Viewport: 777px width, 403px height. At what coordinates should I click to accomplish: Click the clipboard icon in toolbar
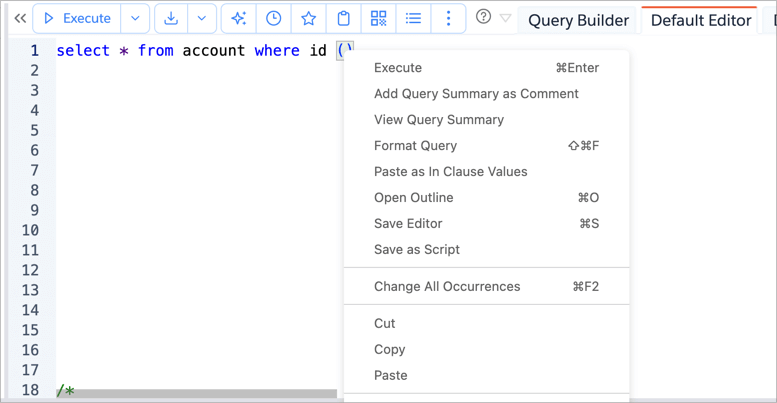(x=343, y=18)
